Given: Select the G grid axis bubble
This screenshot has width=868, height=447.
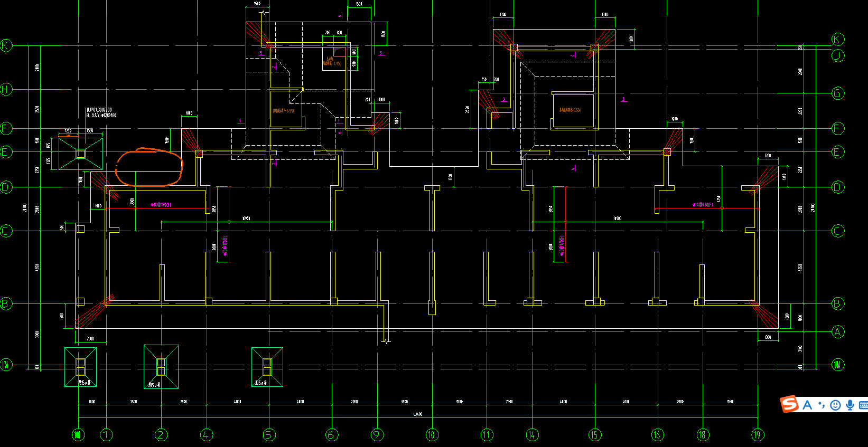Looking at the screenshot, I should pyautogui.click(x=838, y=93).
